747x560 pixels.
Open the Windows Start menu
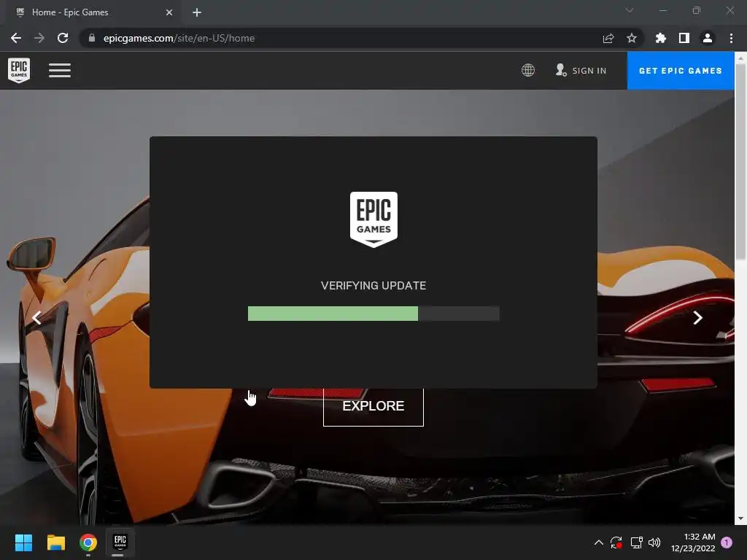tap(23, 542)
